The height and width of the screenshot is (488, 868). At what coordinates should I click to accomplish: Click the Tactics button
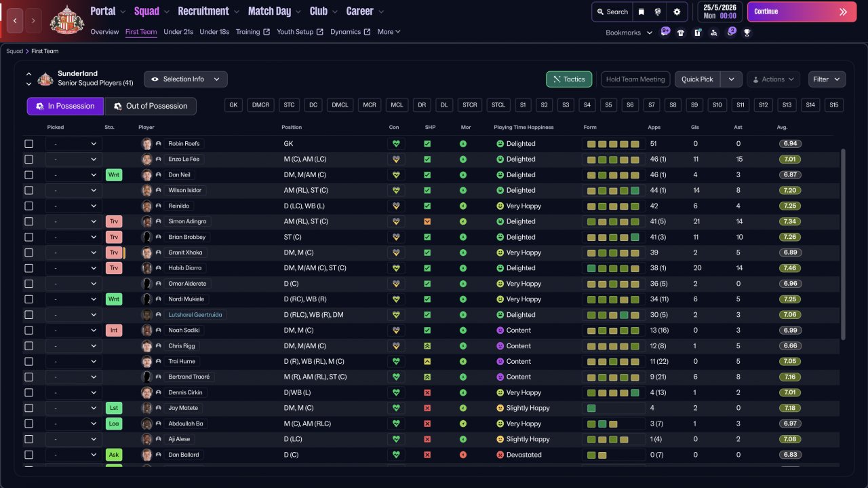pyautogui.click(x=568, y=79)
